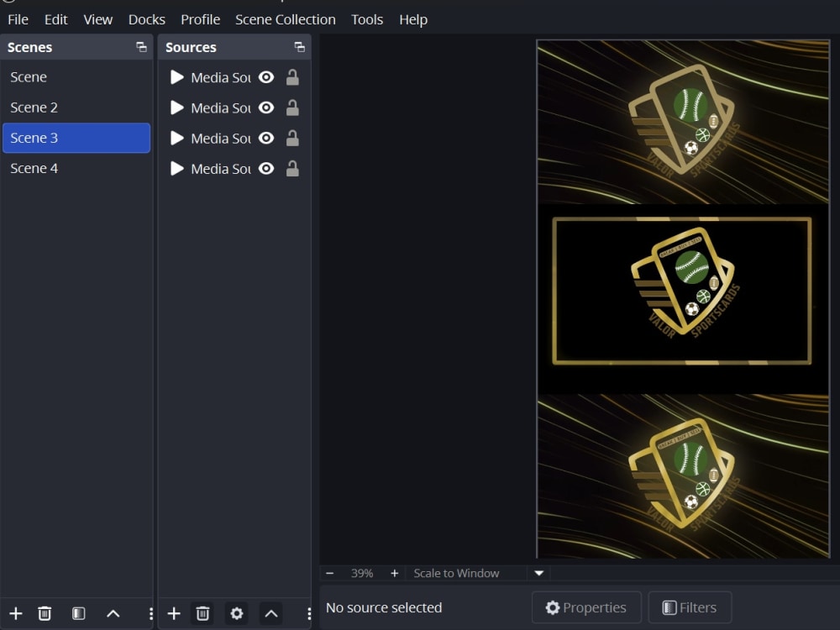
Task: Open the View menu
Action: [97, 20]
